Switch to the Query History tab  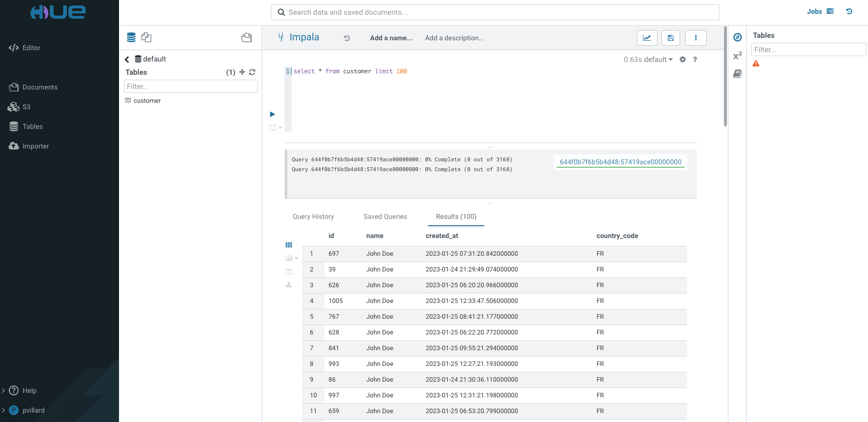313,216
